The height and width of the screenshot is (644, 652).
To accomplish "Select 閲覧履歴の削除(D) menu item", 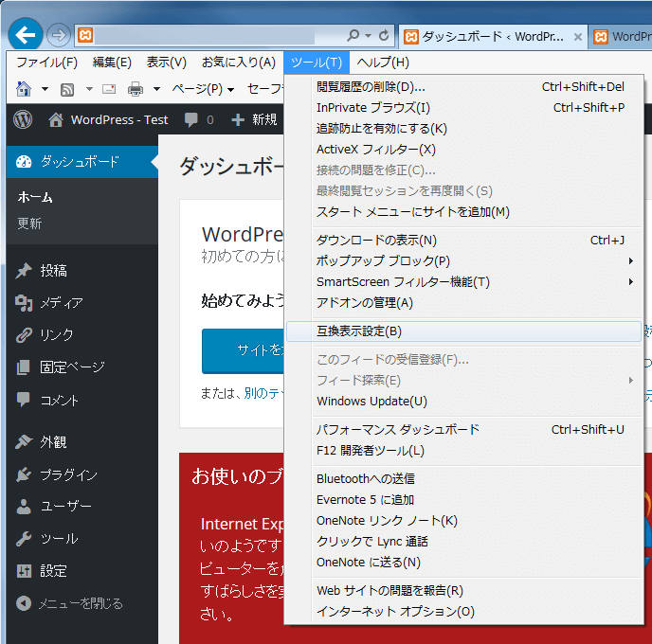I will [x=371, y=86].
